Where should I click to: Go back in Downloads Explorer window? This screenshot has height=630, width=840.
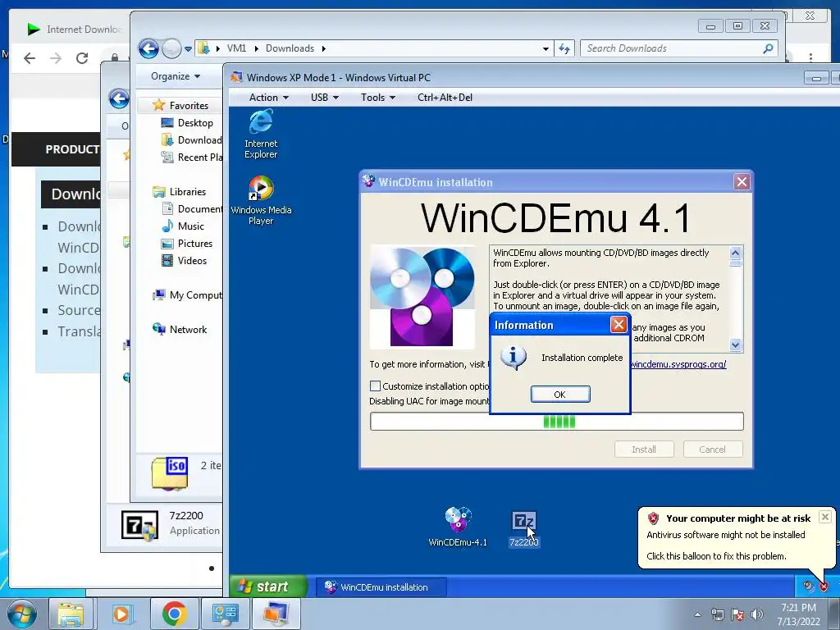pos(149,48)
